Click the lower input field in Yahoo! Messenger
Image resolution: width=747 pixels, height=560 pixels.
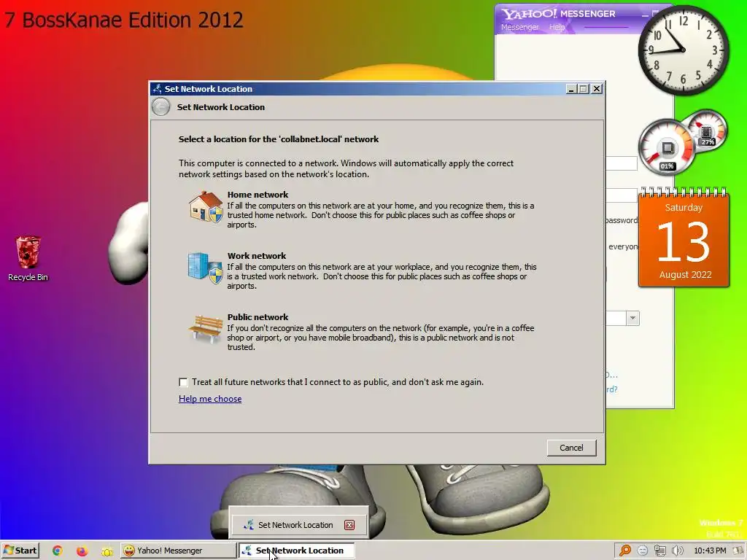(x=622, y=195)
